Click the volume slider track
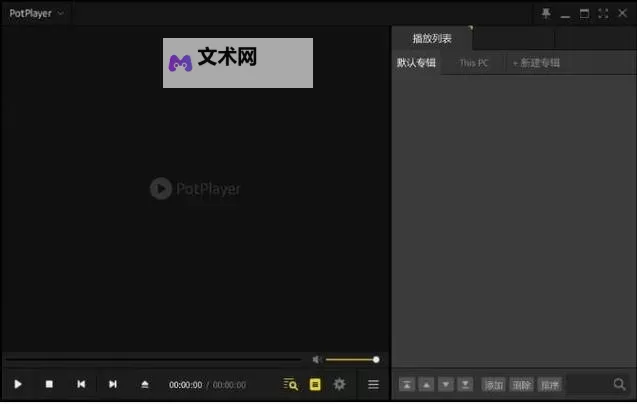This screenshot has width=637, height=404. click(350, 359)
